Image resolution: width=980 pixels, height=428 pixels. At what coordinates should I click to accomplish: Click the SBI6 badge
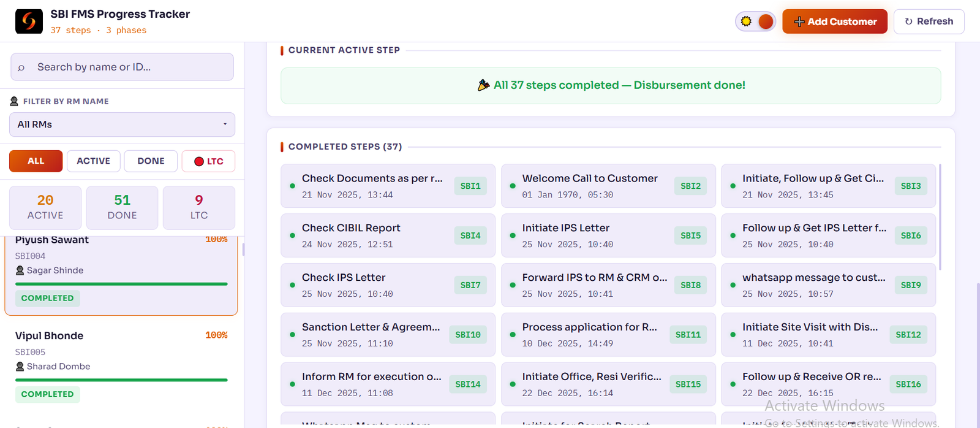tap(911, 235)
